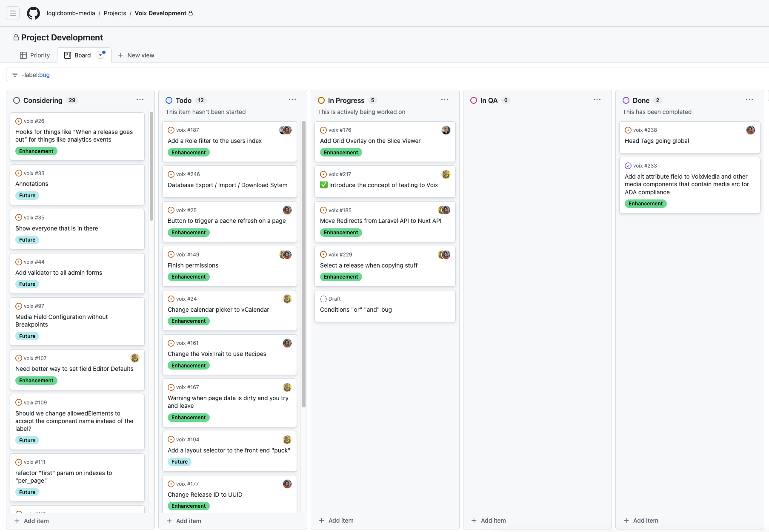Viewport: 769px width, 532px height.
Task: Click Enhancement label on voix #187 card
Action: click(189, 153)
